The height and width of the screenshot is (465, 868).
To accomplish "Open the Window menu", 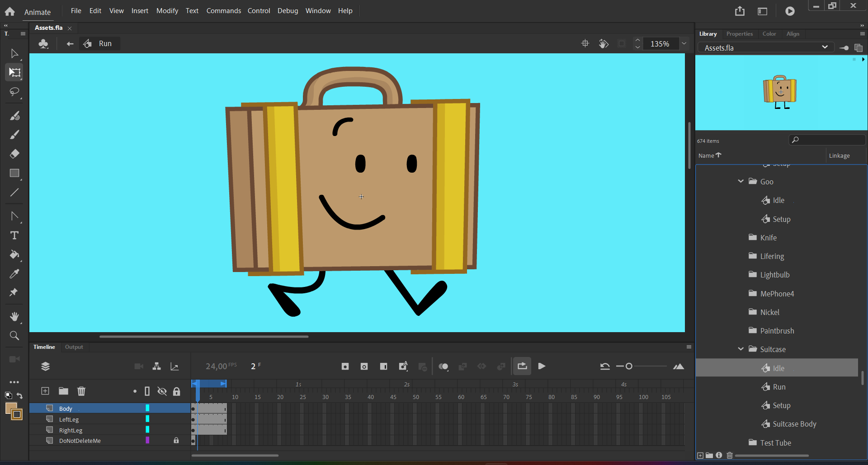I will (318, 11).
